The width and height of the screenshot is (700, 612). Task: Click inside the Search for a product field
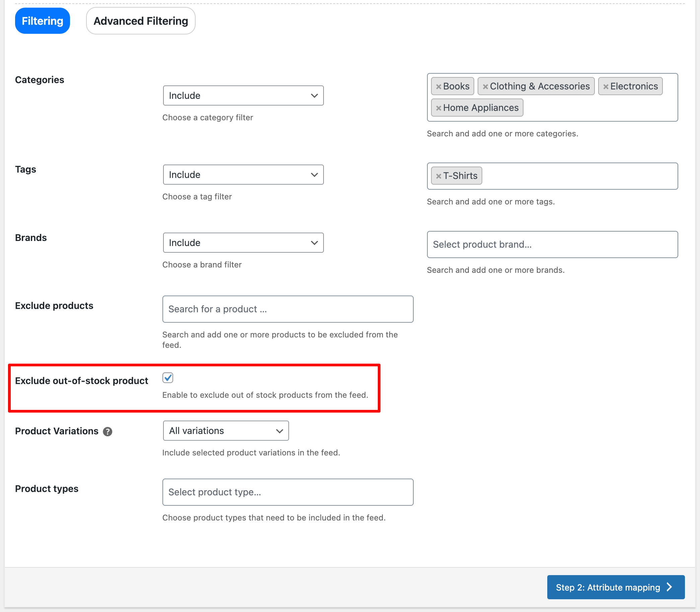tap(288, 309)
